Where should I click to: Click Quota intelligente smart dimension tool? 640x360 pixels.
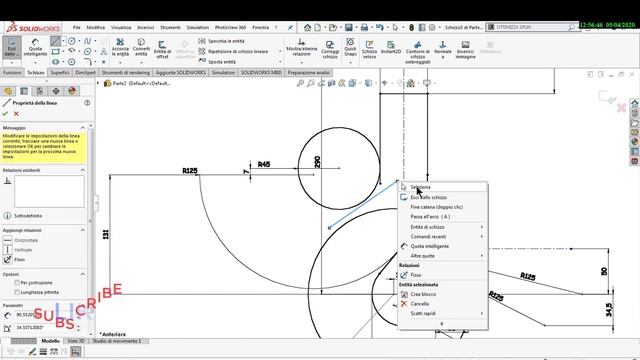click(x=35, y=48)
